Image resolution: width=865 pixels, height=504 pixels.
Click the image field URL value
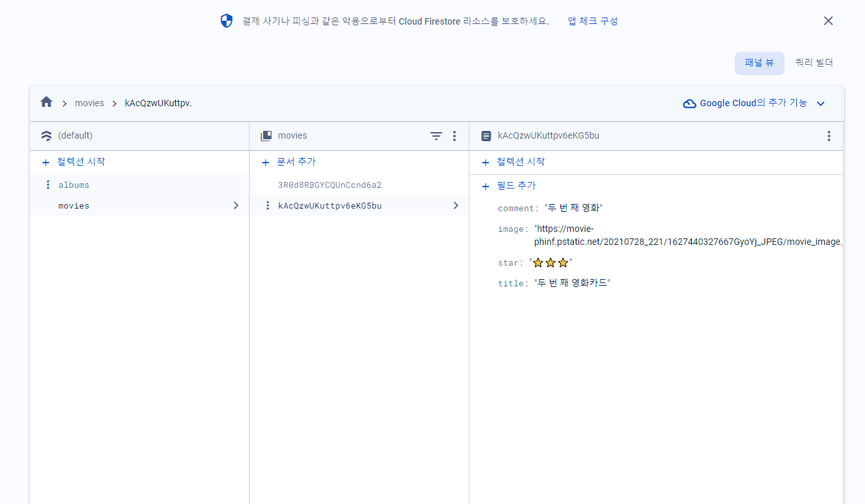point(689,235)
